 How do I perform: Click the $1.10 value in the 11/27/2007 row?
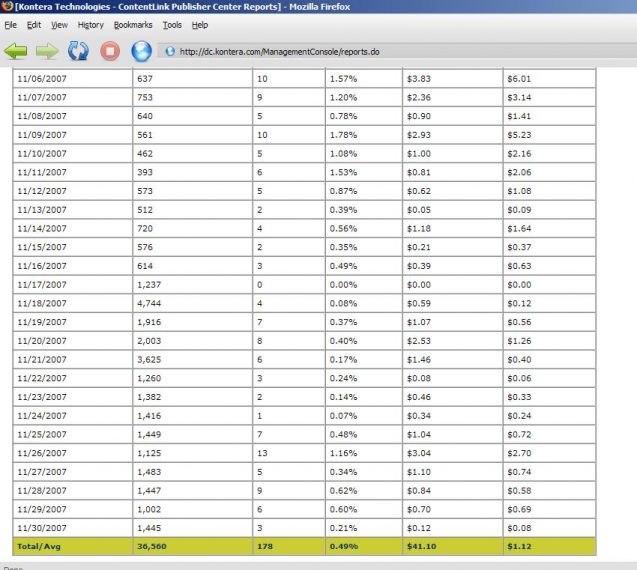419,472
